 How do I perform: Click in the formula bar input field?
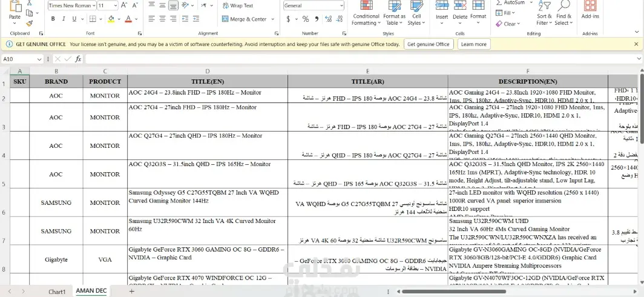pyautogui.click(x=360, y=59)
